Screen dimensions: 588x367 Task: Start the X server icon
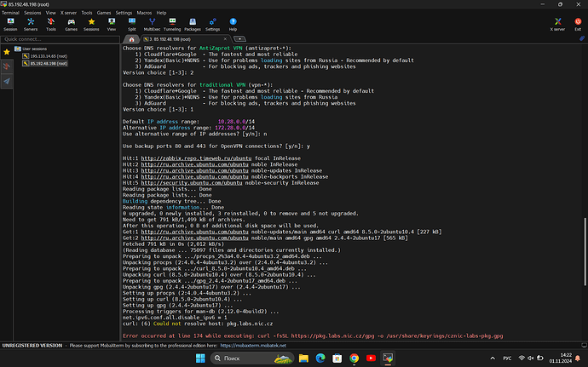pyautogui.click(x=557, y=25)
